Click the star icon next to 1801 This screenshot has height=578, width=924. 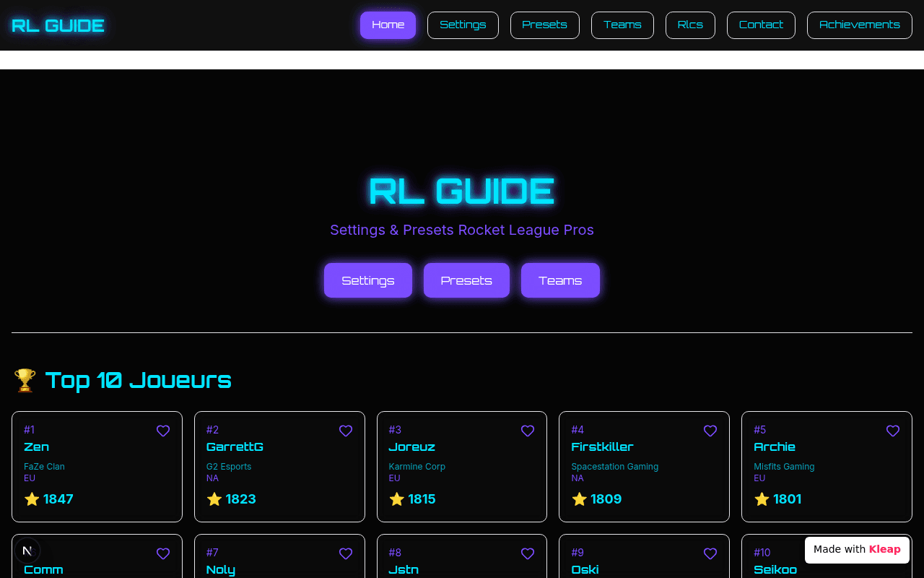[x=762, y=499]
